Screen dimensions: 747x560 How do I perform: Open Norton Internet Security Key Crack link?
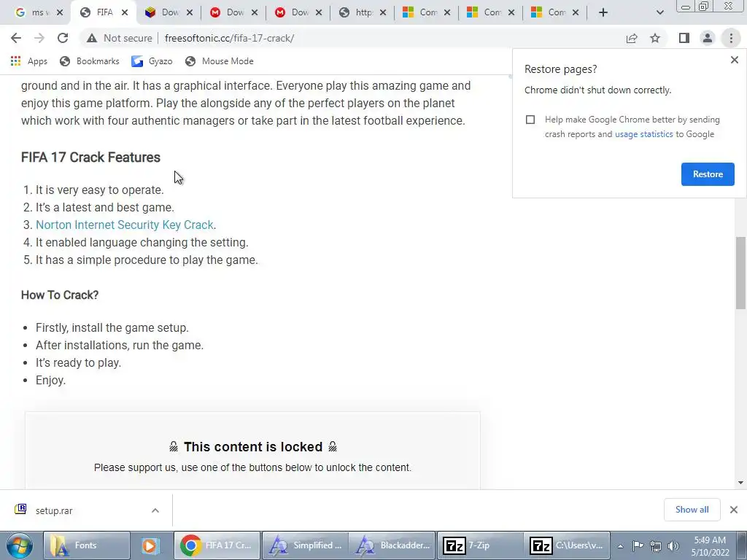click(124, 225)
